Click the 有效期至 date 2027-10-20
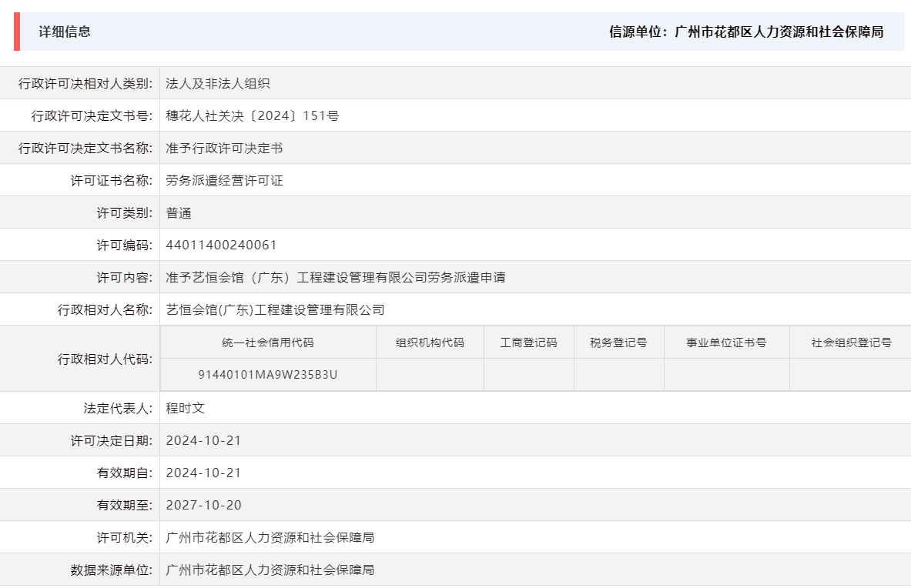This screenshot has height=588, width=911. (204, 505)
